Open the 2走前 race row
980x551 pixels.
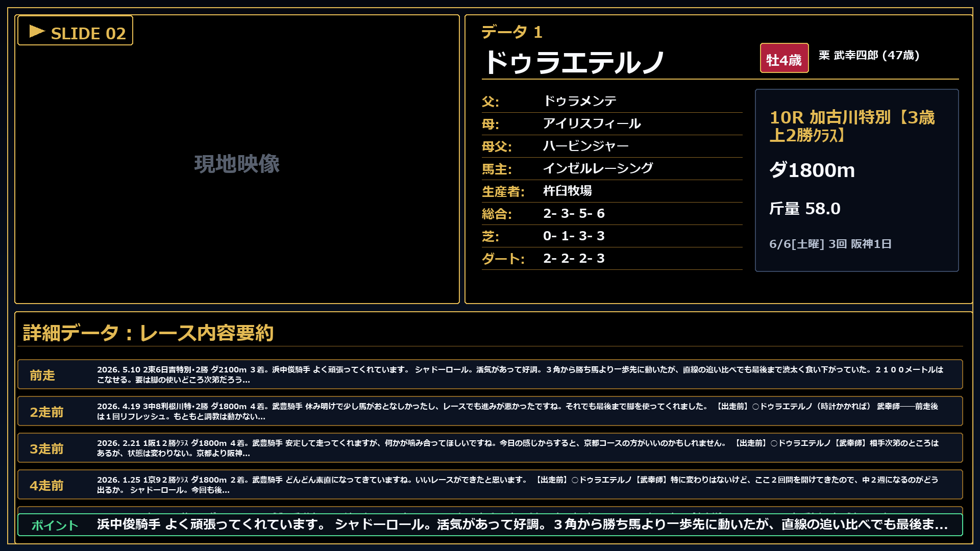[x=490, y=411]
